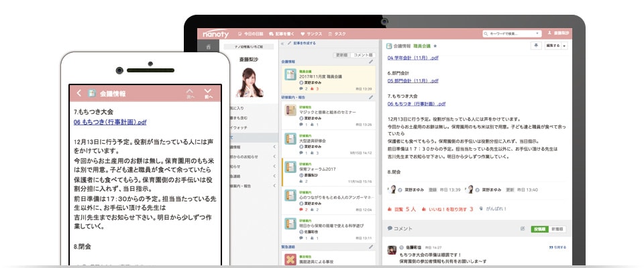The width and height of the screenshot is (644, 268).
Task: Click the nanoty logo
Action: (215, 33)
